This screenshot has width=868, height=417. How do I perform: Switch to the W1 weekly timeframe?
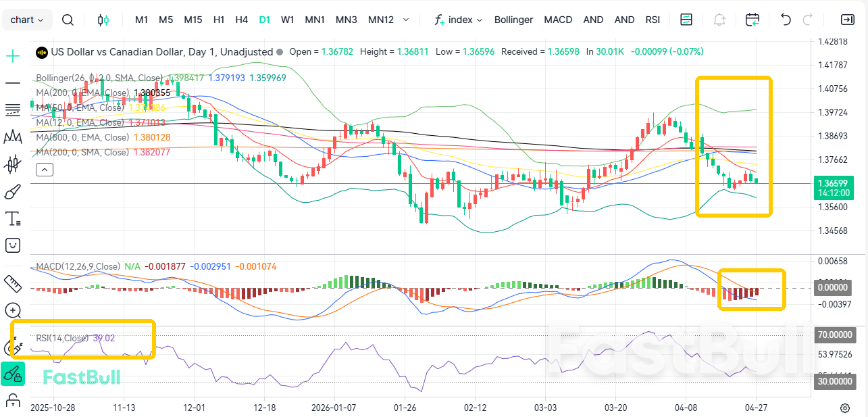287,20
